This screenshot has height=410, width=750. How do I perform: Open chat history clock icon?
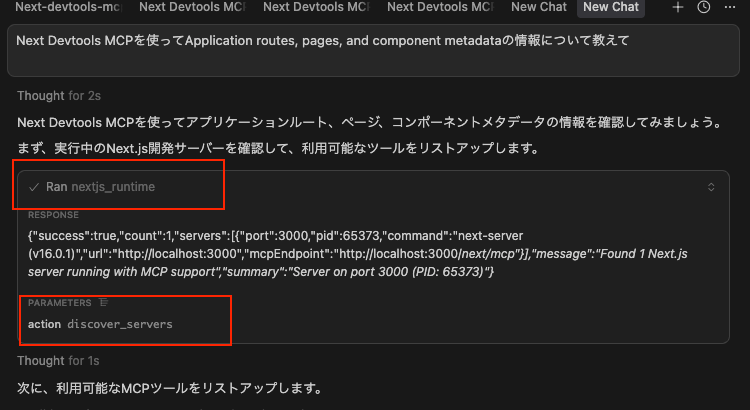[x=704, y=7]
